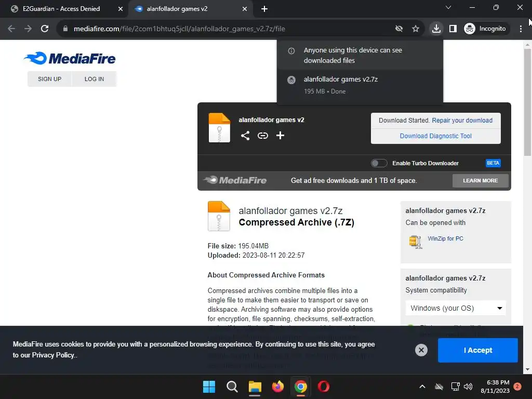Open the Download Diagnostic Tool link
The height and width of the screenshot is (399, 532).
point(436,136)
